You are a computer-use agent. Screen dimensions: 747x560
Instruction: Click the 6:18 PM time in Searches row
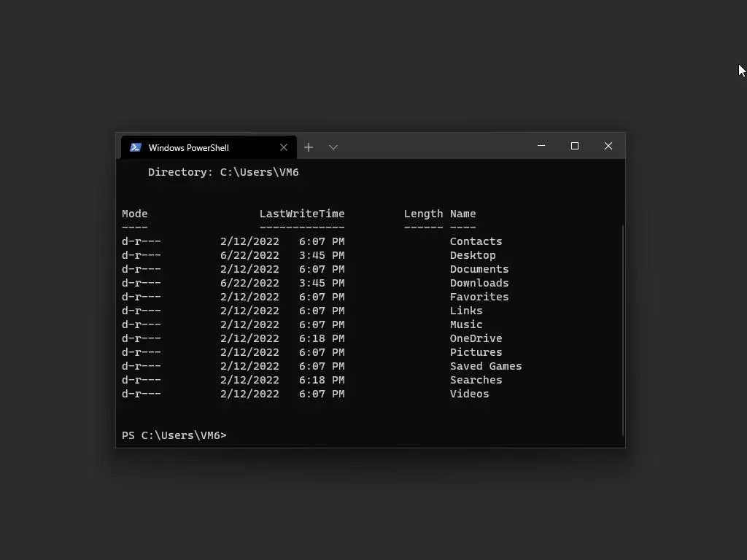click(322, 379)
